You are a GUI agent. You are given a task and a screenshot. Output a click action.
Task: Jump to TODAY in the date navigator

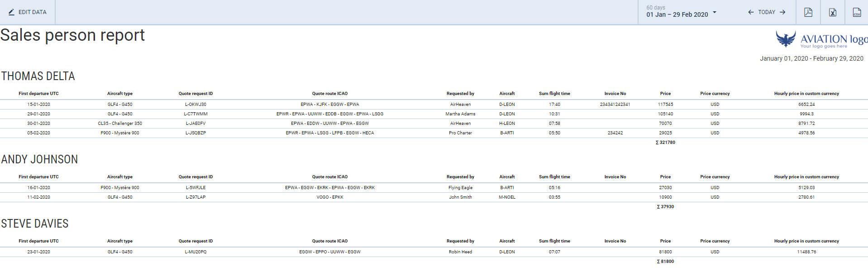[x=767, y=12]
